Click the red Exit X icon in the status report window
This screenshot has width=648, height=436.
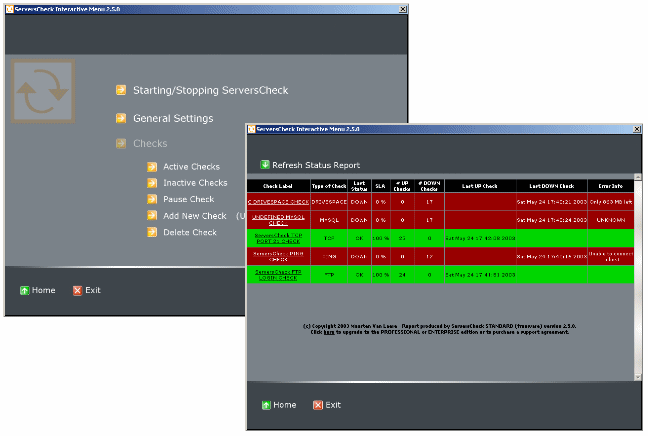(318, 405)
